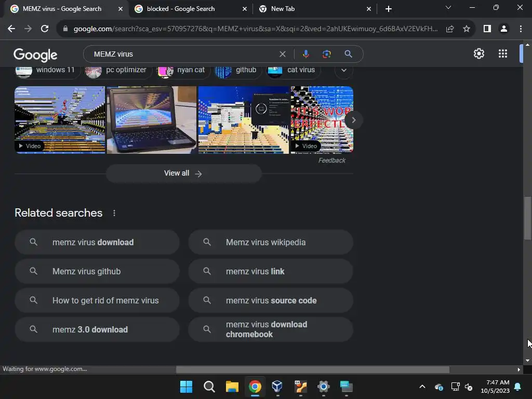Open Google quick settings gear
This screenshot has height=399, width=532.
point(478,54)
